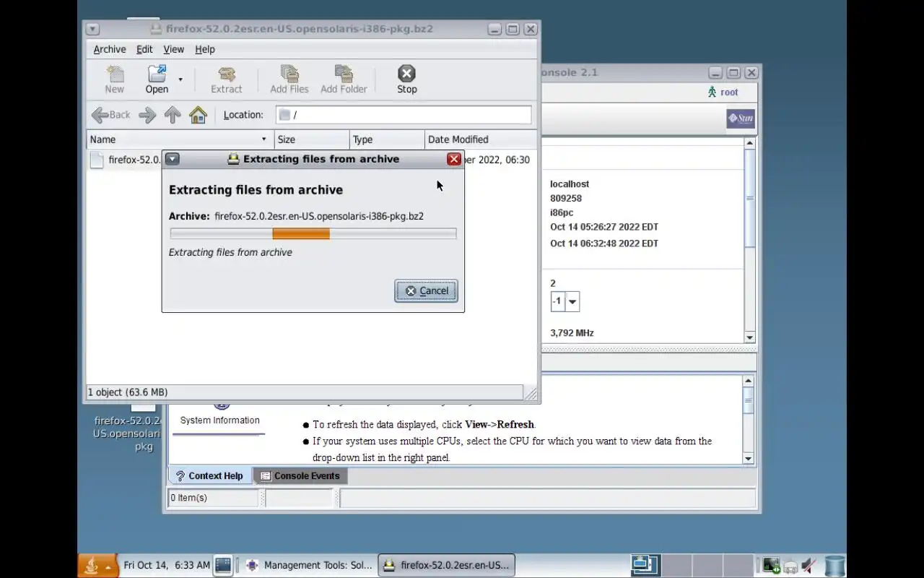Sort by the Date Modified column

[x=481, y=139]
